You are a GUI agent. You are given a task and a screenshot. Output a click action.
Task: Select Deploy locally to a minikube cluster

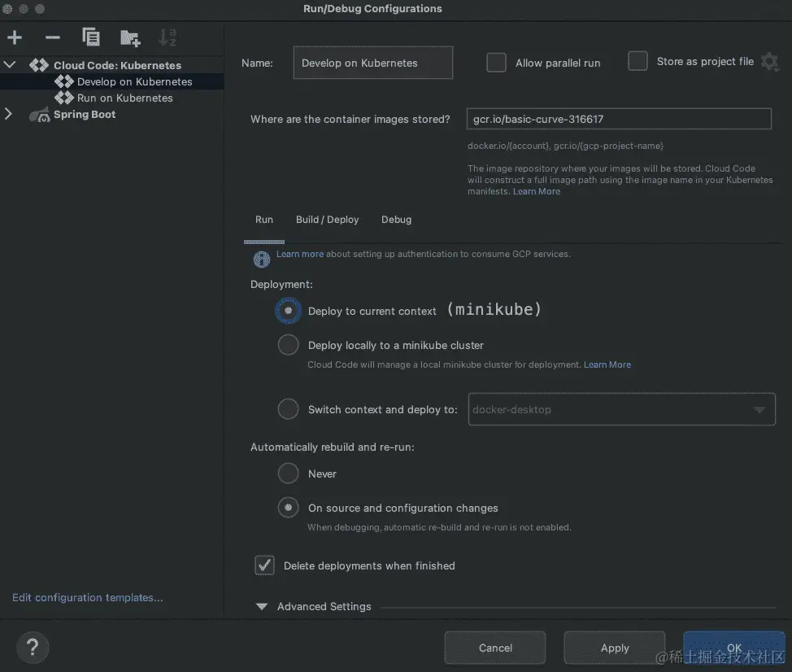coord(288,344)
